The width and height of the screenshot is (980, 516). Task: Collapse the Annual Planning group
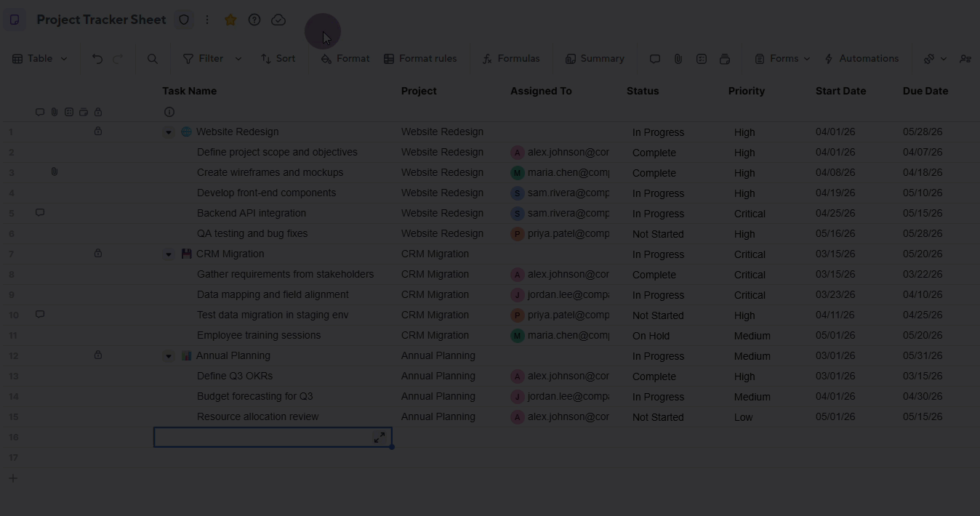click(x=169, y=356)
